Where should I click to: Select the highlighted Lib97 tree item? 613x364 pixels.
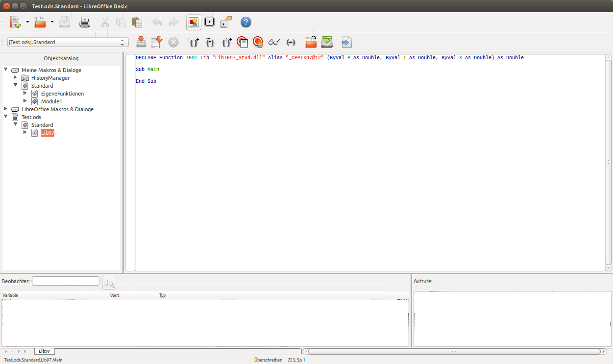[48, 133]
